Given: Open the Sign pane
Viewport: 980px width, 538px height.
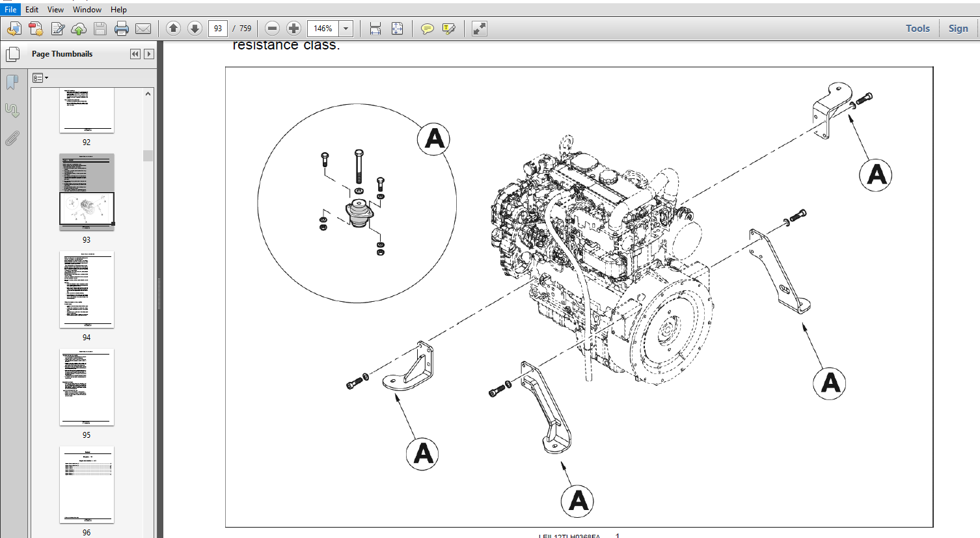Looking at the screenshot, I should [958, 29].
